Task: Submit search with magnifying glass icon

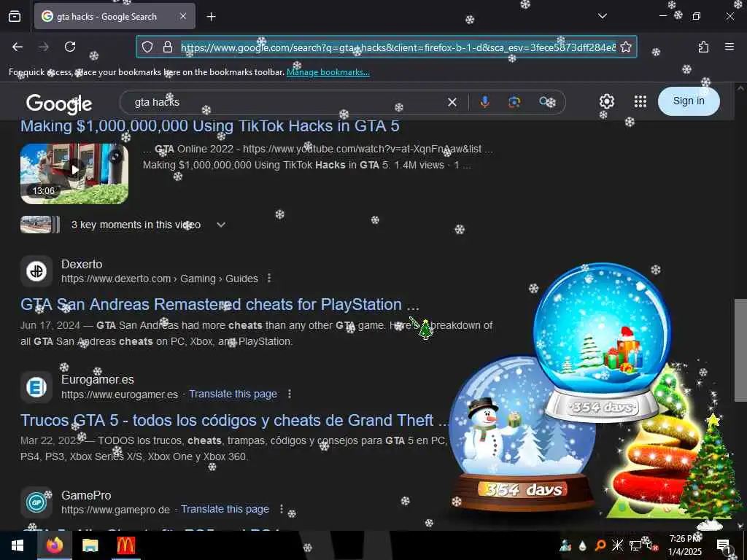Action: [544, 102]
